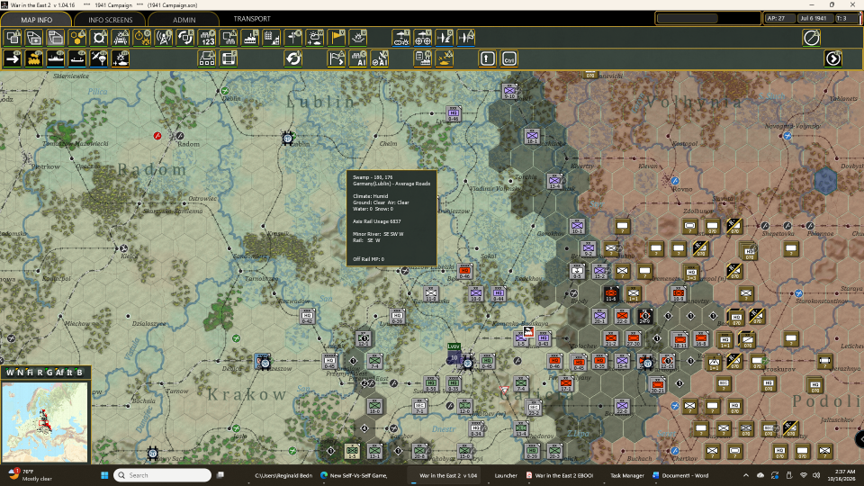Select the air transport parachute icon
The width and height of the screenshot is (864, 486).
(x=99, y=58)
